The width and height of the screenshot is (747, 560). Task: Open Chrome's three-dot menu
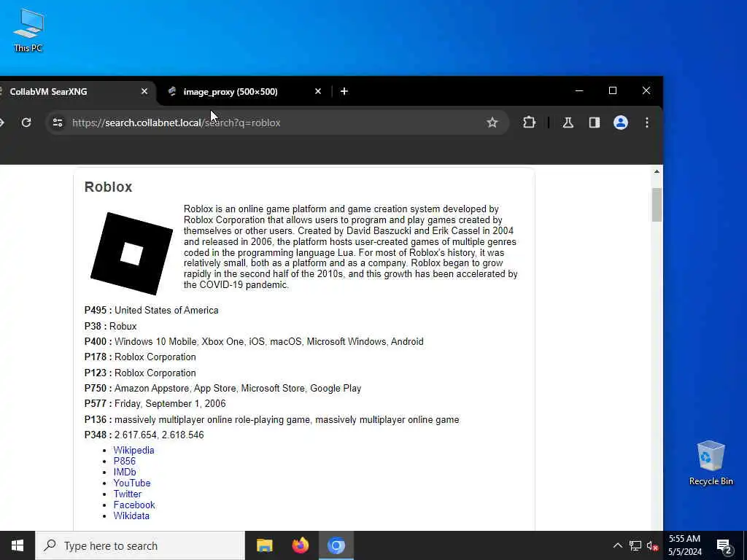pyautogui.click(x=646, y=122)
